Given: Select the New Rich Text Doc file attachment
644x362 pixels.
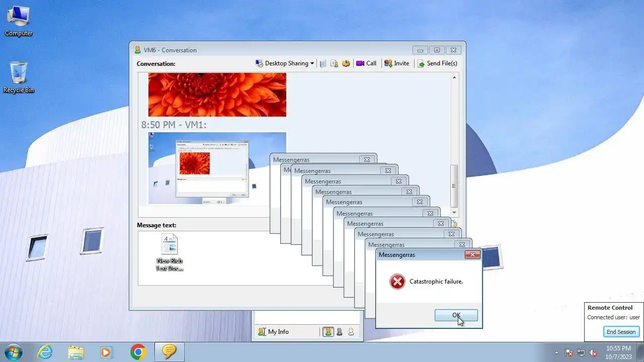Looking at the screenshot, I should pyautogui.click(x=170, y=253).
